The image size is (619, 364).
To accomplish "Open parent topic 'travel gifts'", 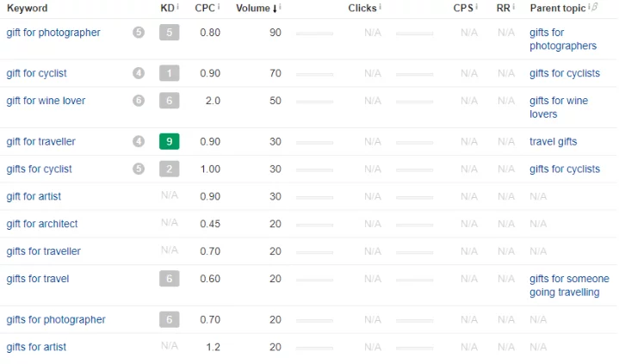I will [554, 141].
